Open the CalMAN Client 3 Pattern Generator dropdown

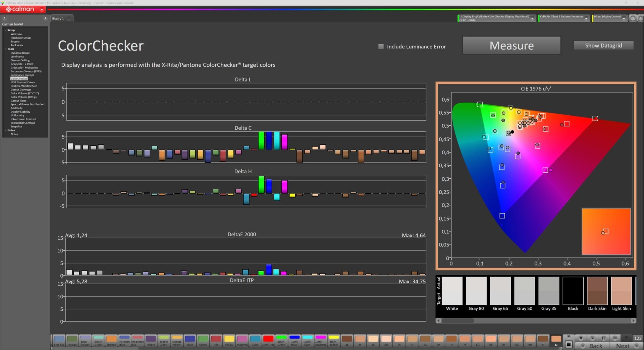586,18
